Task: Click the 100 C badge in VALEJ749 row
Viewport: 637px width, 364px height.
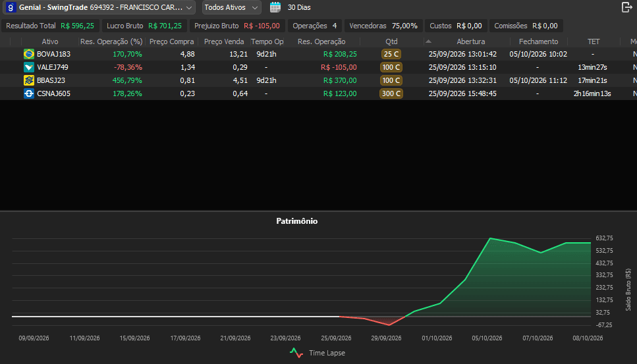Action: pos(391,67)
